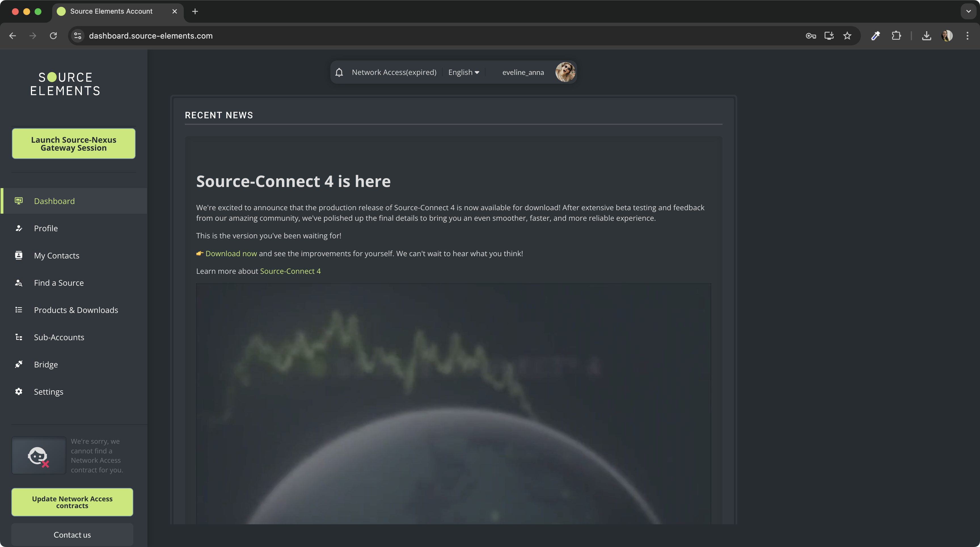Click the Bridge plug icon
980x547 pixels.
pyautogui.click(x=19, y=364)
